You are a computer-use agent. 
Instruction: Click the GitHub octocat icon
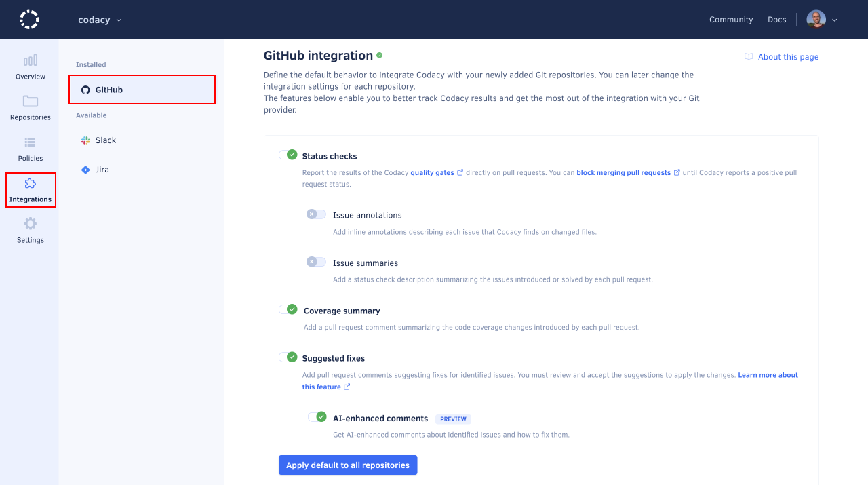[x=85, y=90]
